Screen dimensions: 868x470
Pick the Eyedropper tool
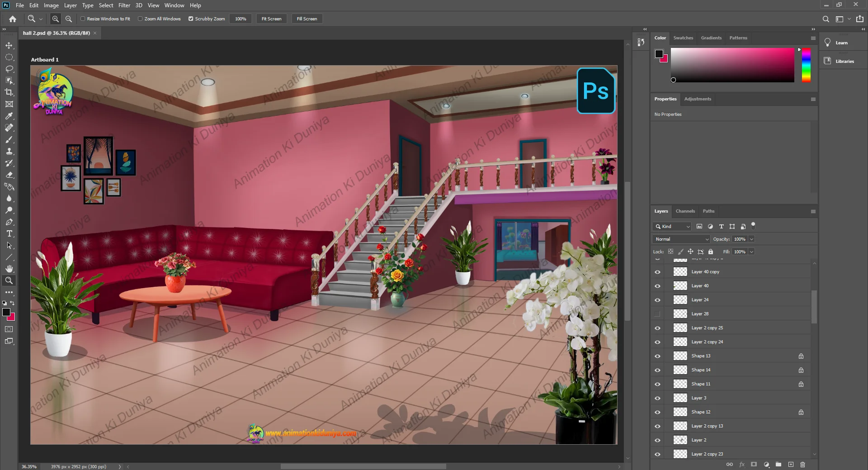(9, 116)
